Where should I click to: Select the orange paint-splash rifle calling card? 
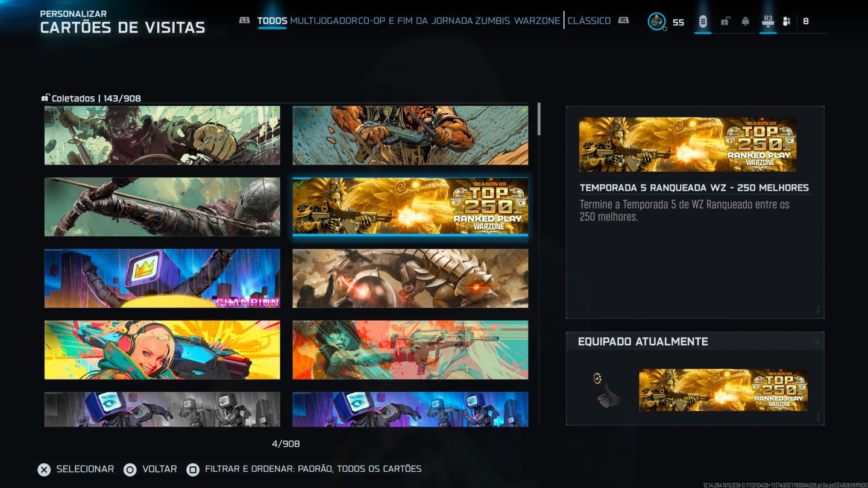[x=410, y=350]
